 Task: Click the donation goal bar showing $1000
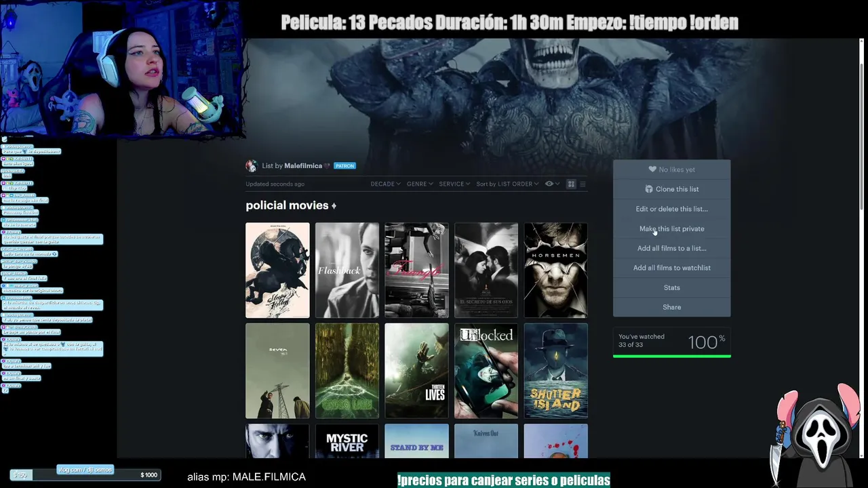click(x=85, y=475)
